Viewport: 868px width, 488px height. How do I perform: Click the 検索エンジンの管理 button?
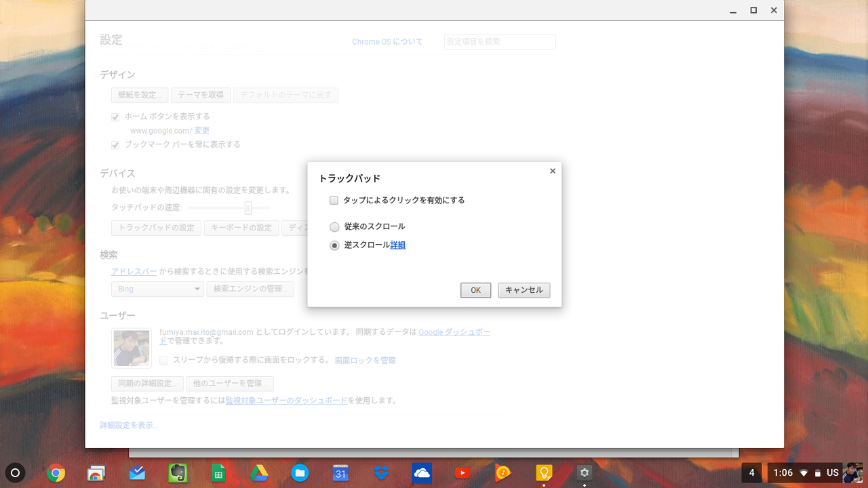pyautogui.click(x=250, y=289)
